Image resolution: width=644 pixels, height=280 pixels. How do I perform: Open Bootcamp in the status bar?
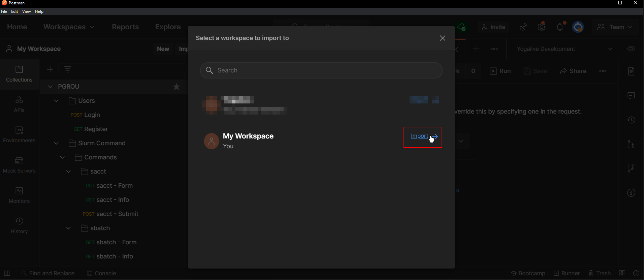point(528,273)
